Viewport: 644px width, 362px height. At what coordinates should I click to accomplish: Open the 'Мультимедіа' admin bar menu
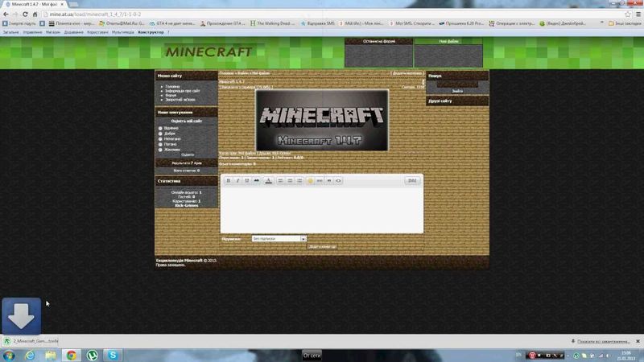point(123,32)
